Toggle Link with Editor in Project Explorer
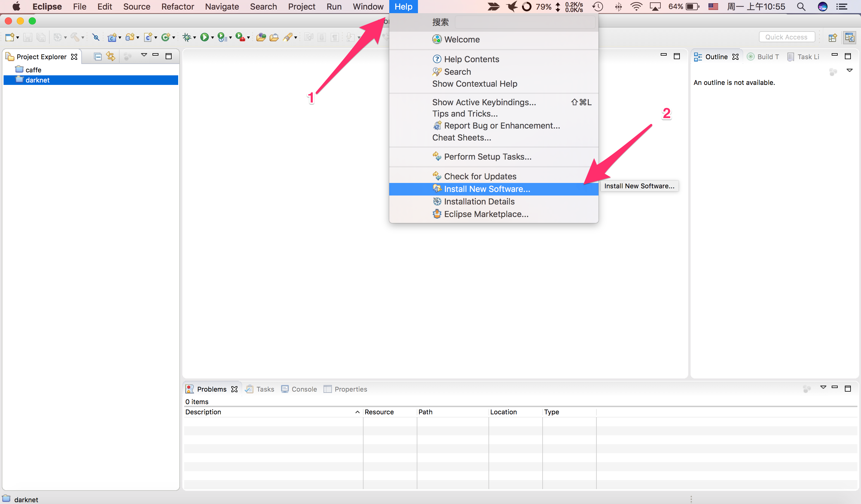The width and height of the screenshot is (861, 504). (x=111, y=56)
